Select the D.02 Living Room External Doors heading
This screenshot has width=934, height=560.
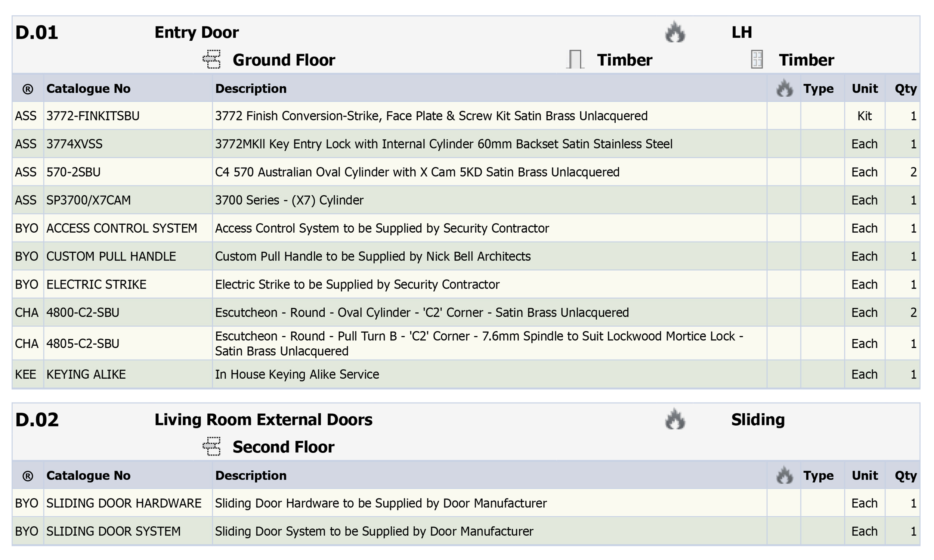tap(194, 420)
